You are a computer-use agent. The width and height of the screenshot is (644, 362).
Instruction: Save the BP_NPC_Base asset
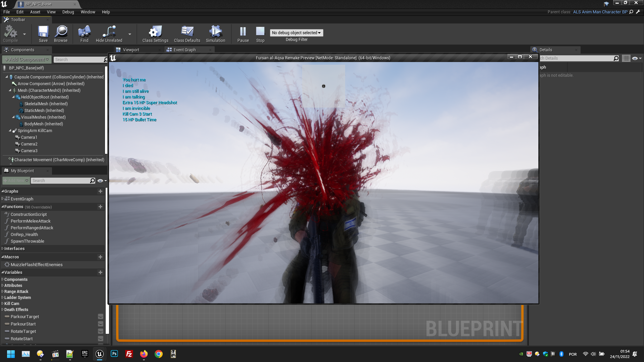[43, 34]
